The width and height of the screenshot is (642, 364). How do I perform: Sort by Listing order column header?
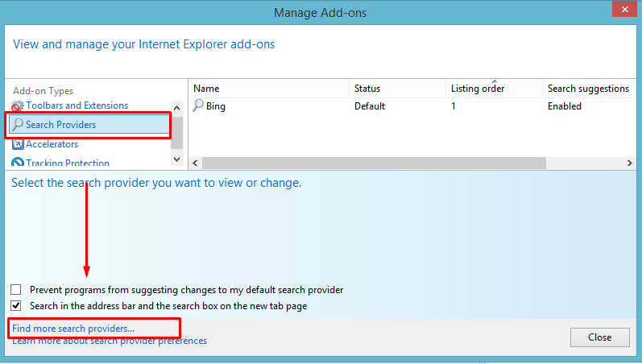478,89
